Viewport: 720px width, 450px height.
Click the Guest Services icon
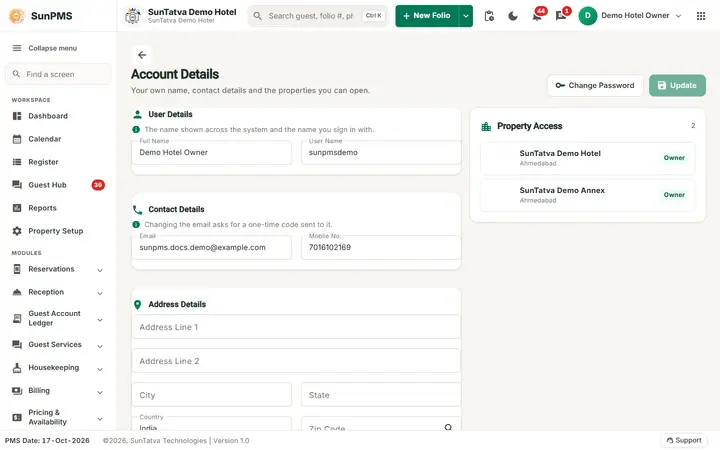17,344
